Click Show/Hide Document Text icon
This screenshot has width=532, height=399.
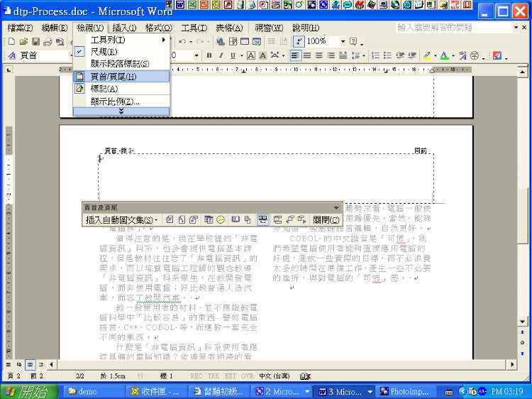pyautogui.click(x=248, y=219)
